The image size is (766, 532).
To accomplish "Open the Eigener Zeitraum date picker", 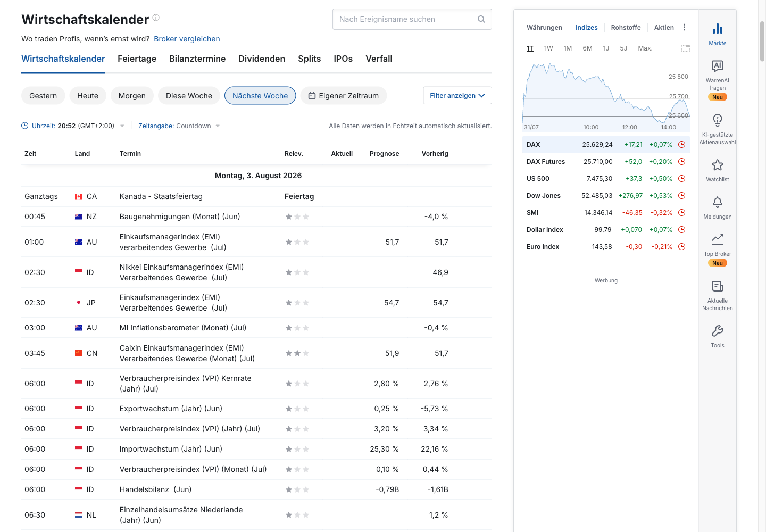I will (x=344, y=96).
